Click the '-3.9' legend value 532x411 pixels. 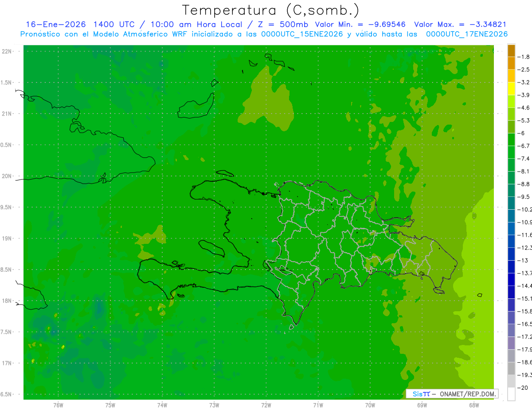pos(524,95)
